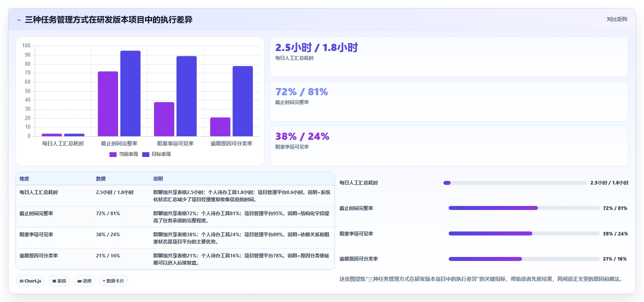Screen dimensions: 644x302
Task: Click the 阻塞事项可见率 chart axis label
Action: click(175, 143)
